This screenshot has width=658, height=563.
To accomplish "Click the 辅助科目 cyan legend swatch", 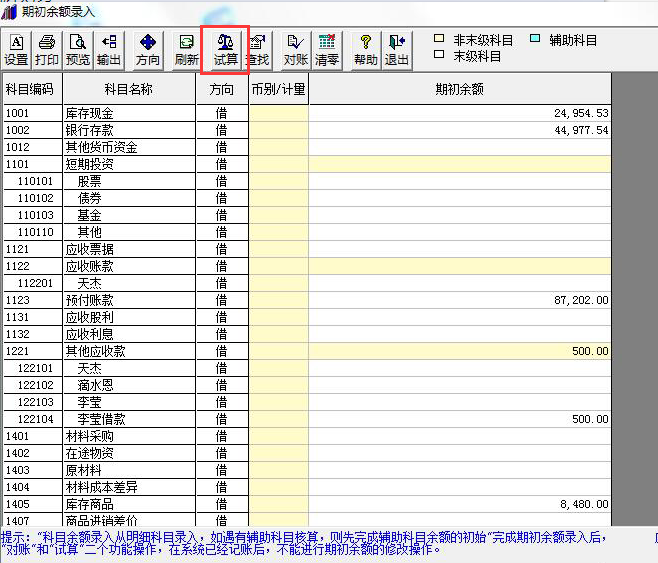I will coord(535,39).
